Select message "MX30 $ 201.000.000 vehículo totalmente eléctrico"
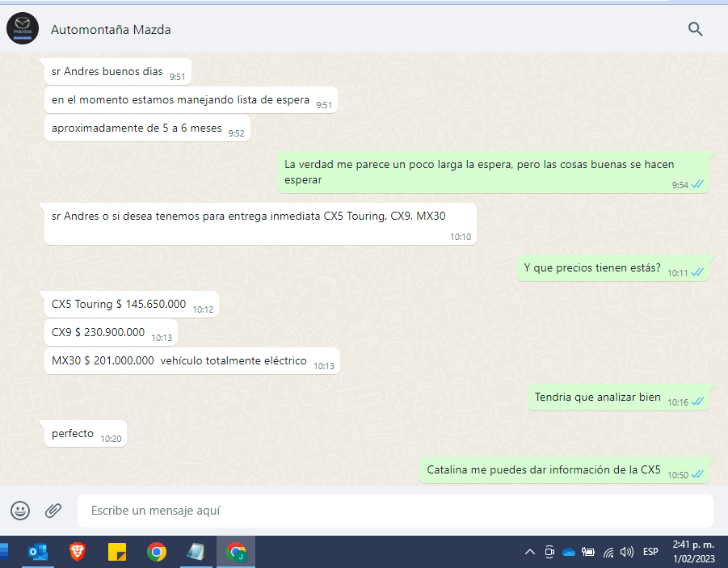This screenshot has height=568, width=728. pos(192,361)
